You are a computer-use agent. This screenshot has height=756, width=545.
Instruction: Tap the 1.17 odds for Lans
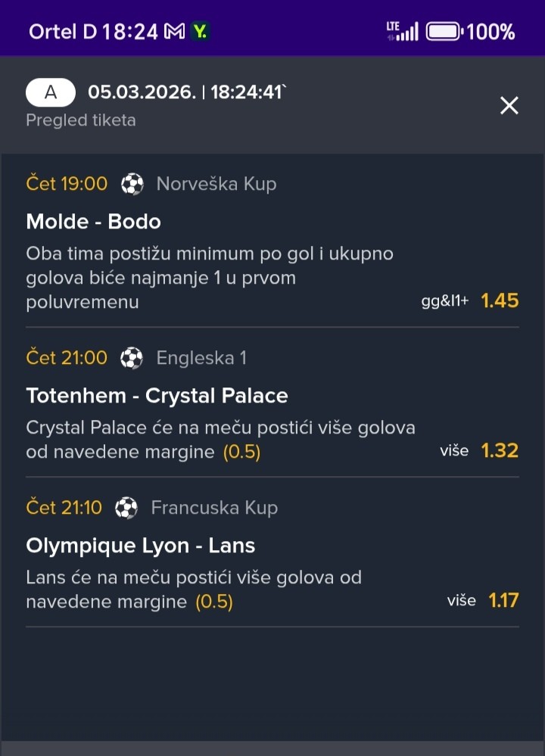[x=503, y=601]
